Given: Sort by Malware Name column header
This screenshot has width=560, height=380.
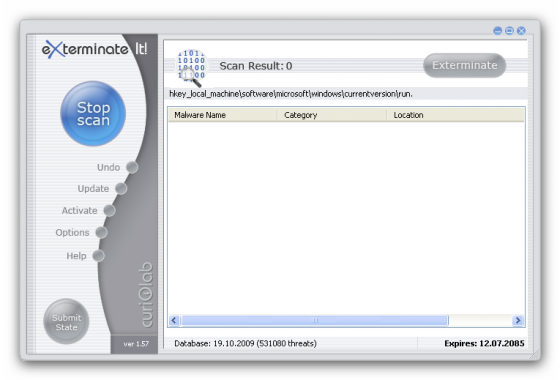Looking at the screenshot, I should (x=222, y=115).
